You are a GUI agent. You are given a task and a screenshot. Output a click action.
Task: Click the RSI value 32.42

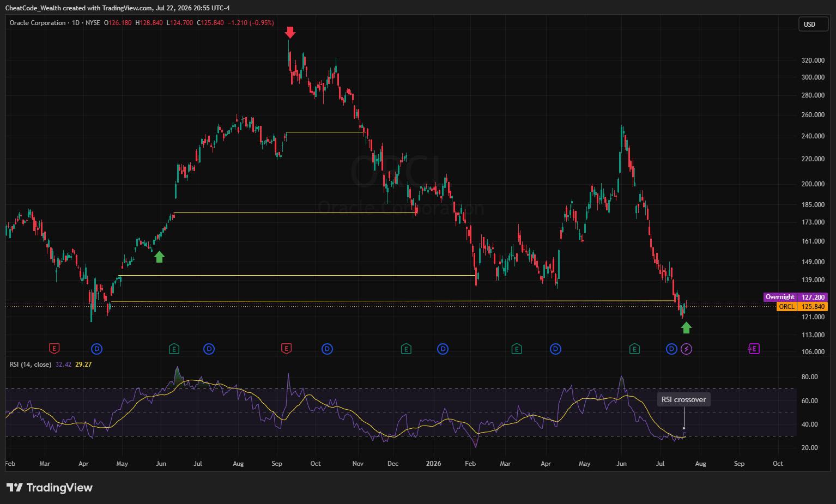pos(63,364)
